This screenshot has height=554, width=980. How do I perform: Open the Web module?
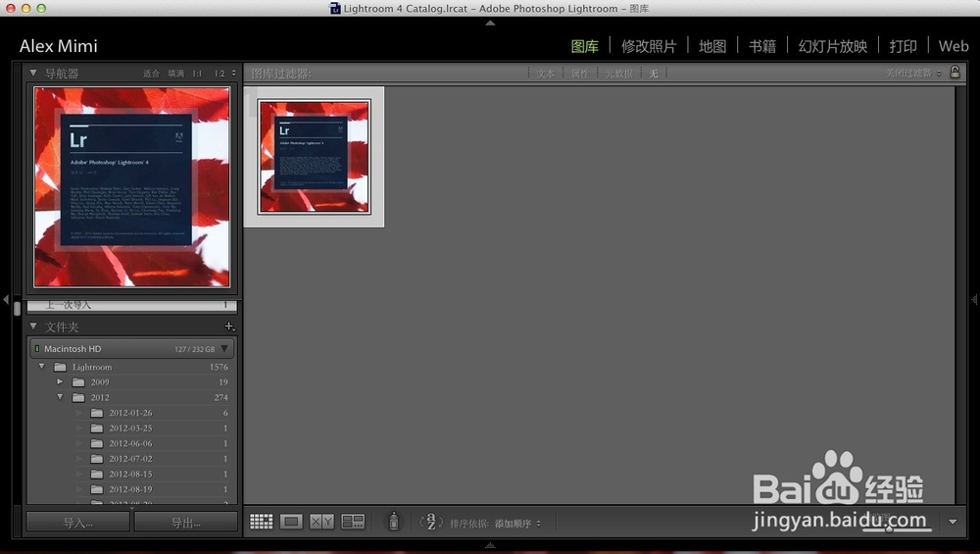tap(954, 46)
